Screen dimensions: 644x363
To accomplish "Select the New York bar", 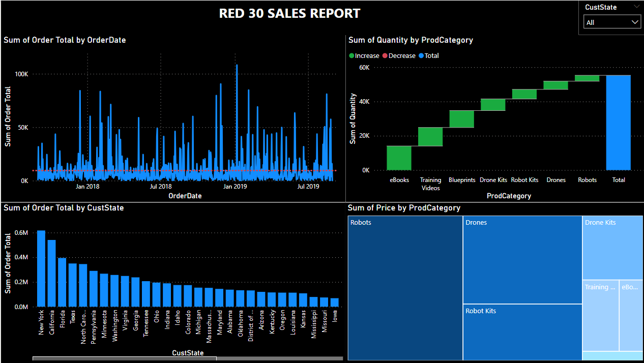I will point(41,268).
